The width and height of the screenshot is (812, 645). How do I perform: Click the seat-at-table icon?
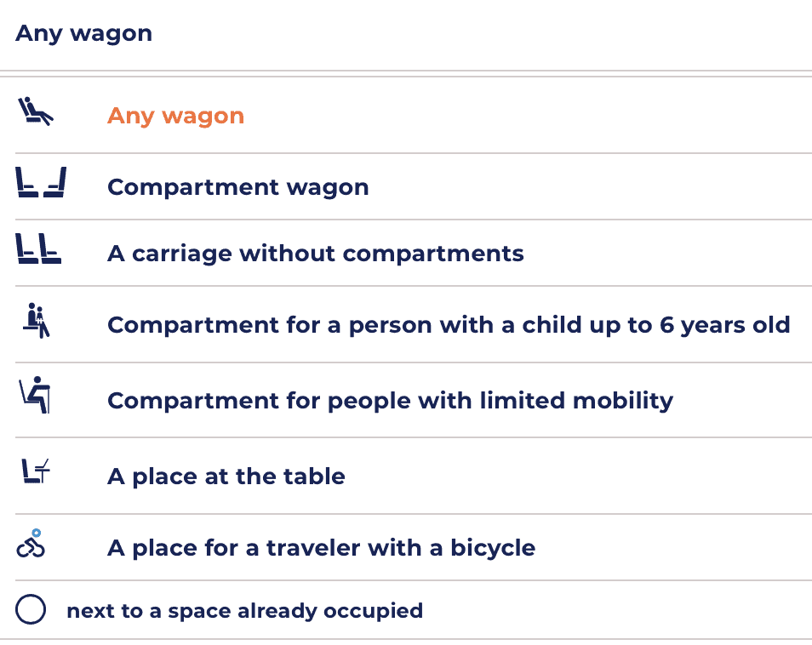coord(37,471)
